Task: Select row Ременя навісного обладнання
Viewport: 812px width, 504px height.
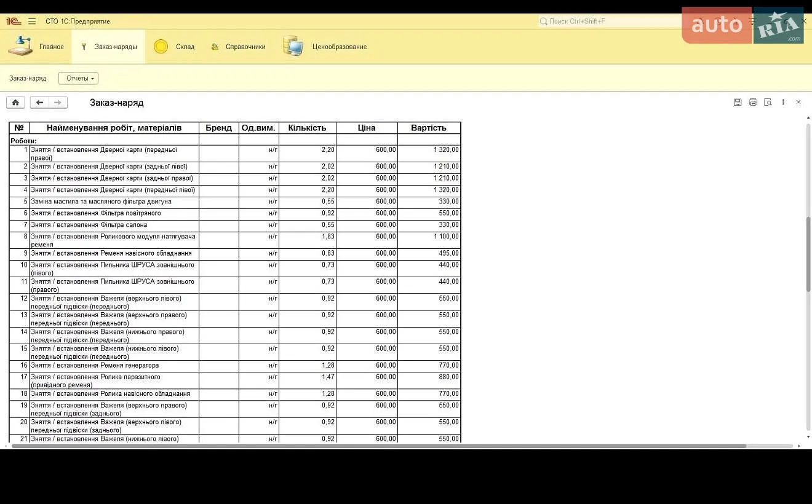Action: pos(234,254)
